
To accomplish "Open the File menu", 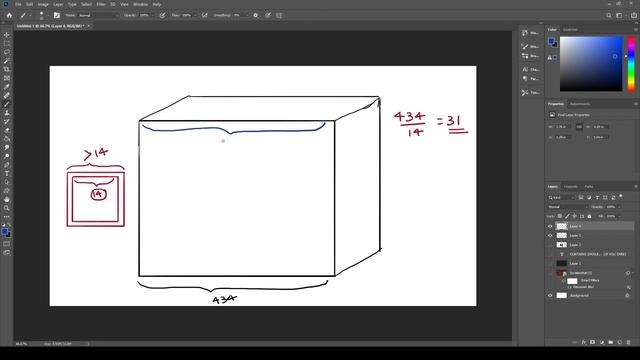I will (x=18, y=4).
